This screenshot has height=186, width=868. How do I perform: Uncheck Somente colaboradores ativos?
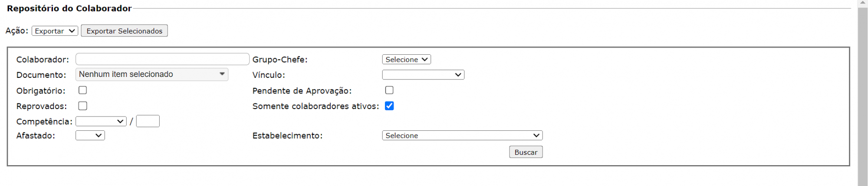click(389, 106)
